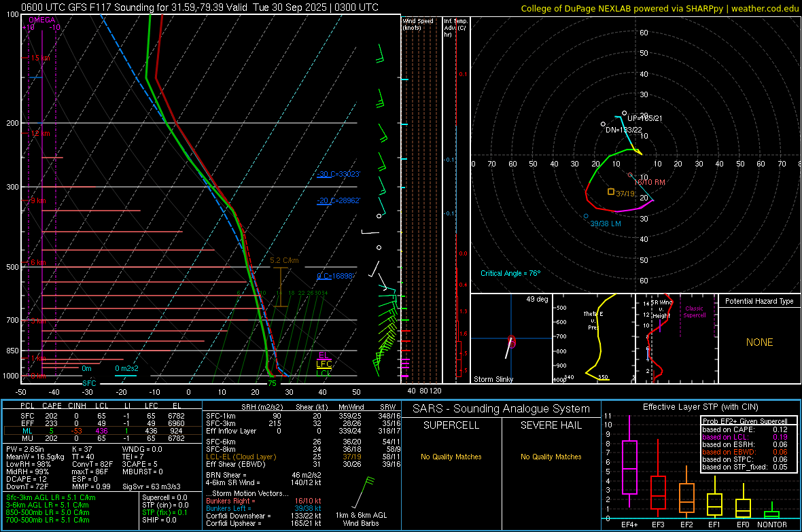Screen dimensions: 802x532
Task: Click the SHIP = 0.0 value
Action: tap(159, 520)
